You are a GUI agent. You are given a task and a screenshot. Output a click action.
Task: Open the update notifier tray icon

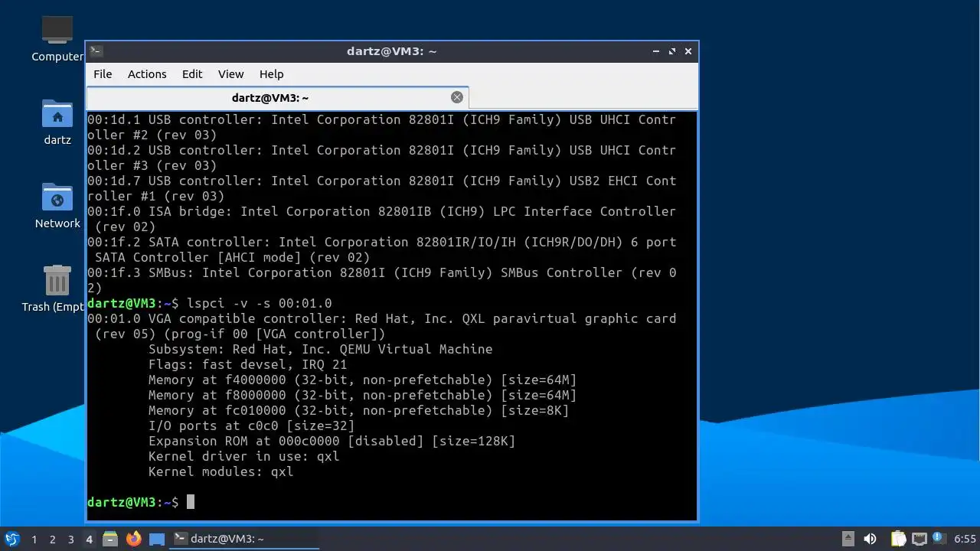[x=939, y=539]
